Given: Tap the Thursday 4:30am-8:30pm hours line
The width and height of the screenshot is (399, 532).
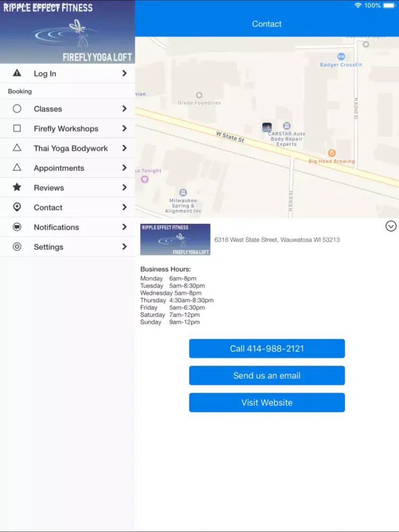Looking at the screenshot, I should 177,300.
